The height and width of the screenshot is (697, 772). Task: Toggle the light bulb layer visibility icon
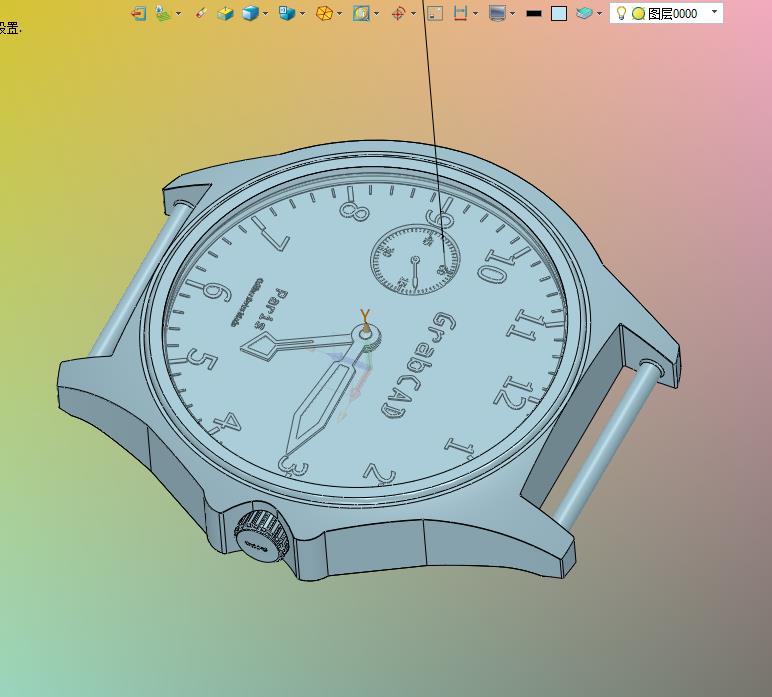[x=621, y=13]
